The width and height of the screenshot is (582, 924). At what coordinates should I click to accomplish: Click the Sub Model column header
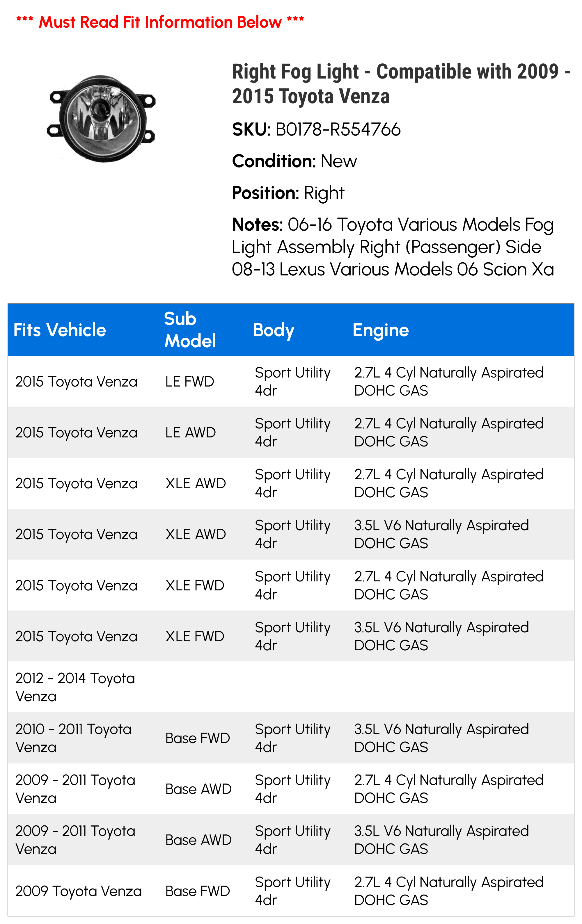click(190, 330)
